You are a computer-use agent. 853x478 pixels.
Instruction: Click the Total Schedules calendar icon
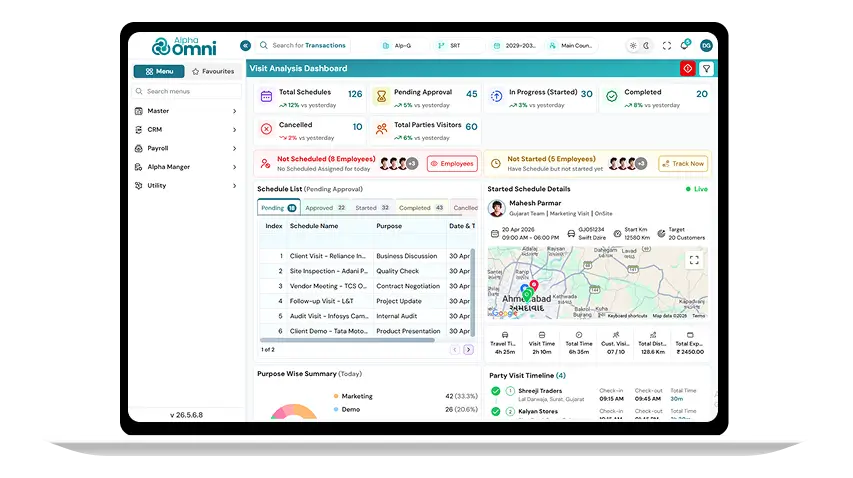pyautogui.click(x=267, y=97)
